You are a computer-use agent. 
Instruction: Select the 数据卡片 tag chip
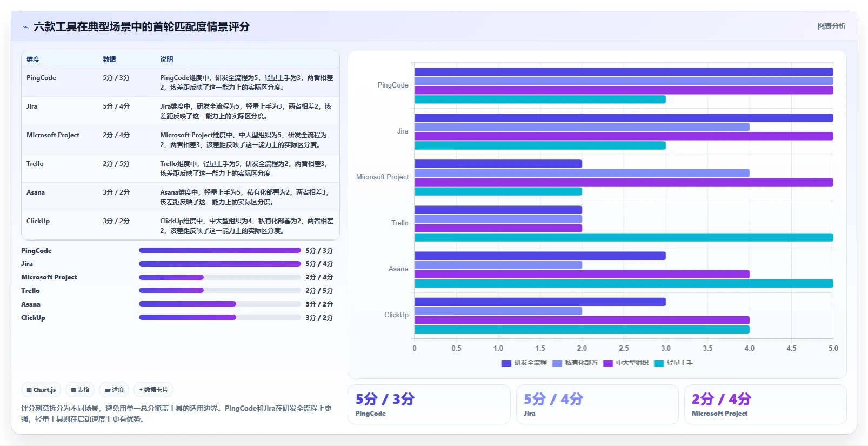153,390
